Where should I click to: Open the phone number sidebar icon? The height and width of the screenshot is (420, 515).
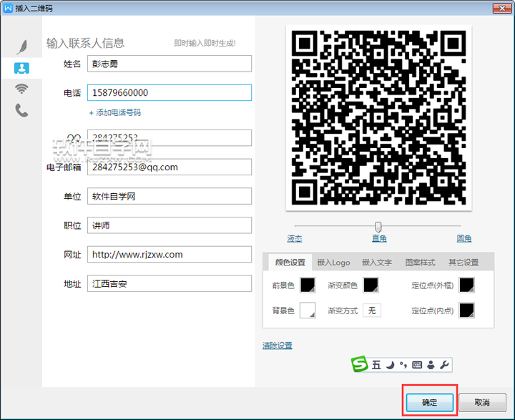(22, 110)
